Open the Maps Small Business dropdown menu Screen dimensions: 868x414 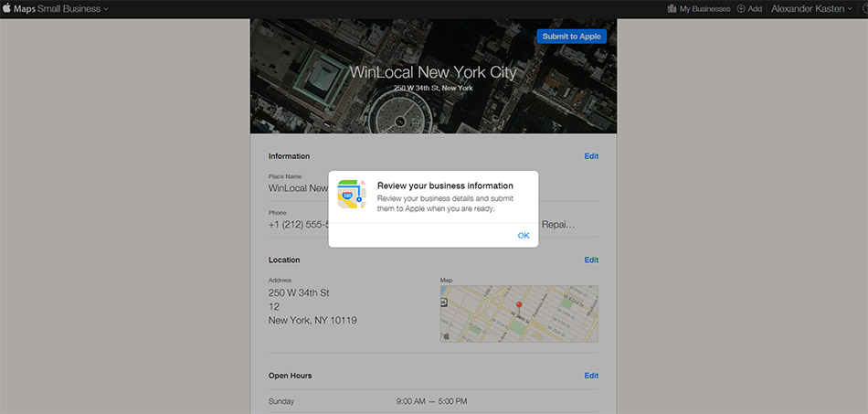pos(61,9)
